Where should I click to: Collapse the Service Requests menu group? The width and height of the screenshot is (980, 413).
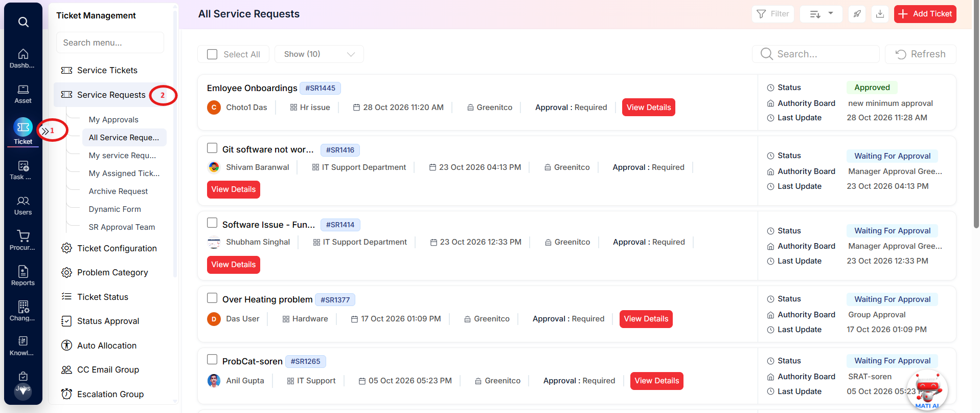pyautogui.click(x=111, y=95)
